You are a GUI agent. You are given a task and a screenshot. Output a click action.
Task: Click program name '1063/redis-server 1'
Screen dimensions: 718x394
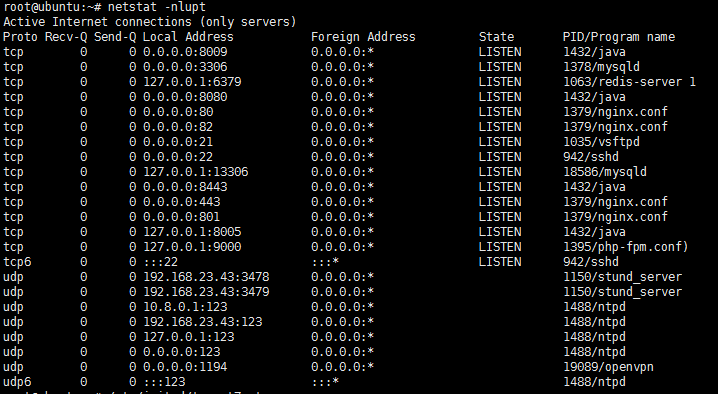(629, 82)
